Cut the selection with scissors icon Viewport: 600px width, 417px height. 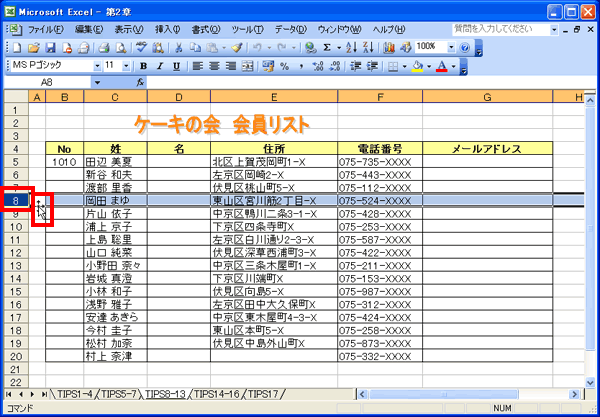coord(179,47)
